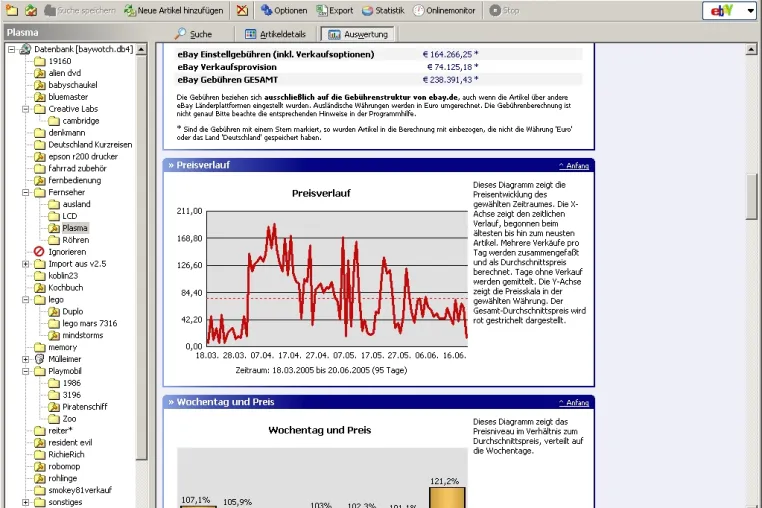Click the Piratenschiff folder icon

[x=54, y=407]
